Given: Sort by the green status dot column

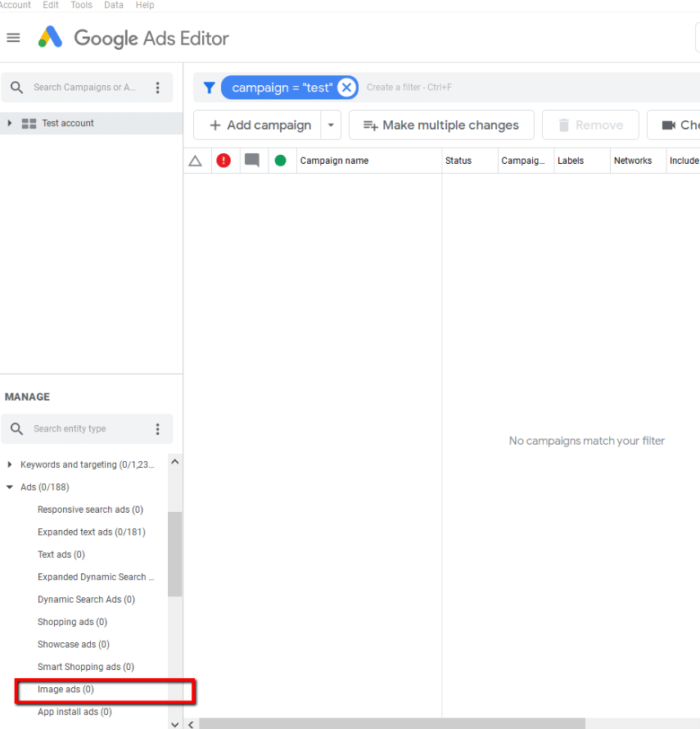Looking at the screenshot, I should coord(280,161).
